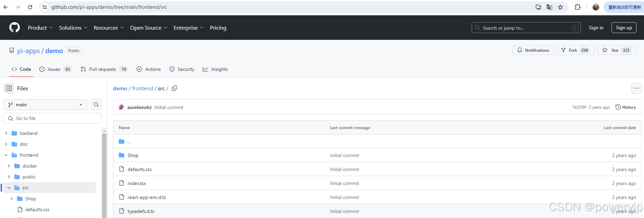Click the Shop folder icon in table
This screenshot has width=644, height=218.
(121, 155)
